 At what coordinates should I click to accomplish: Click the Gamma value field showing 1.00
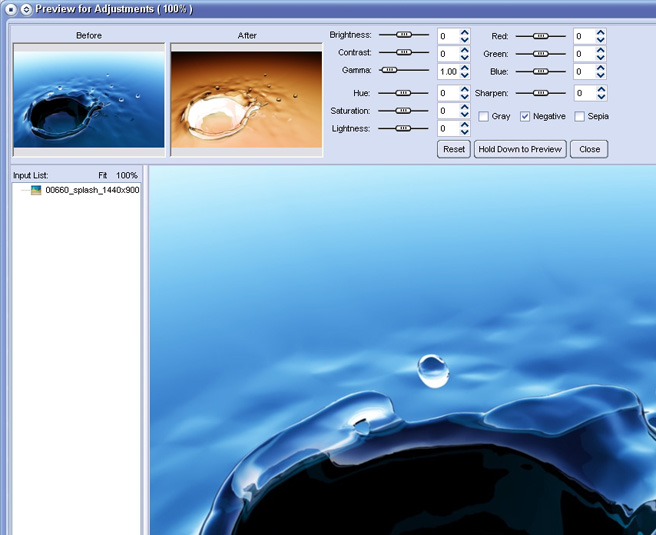click(x=448, y=72)
